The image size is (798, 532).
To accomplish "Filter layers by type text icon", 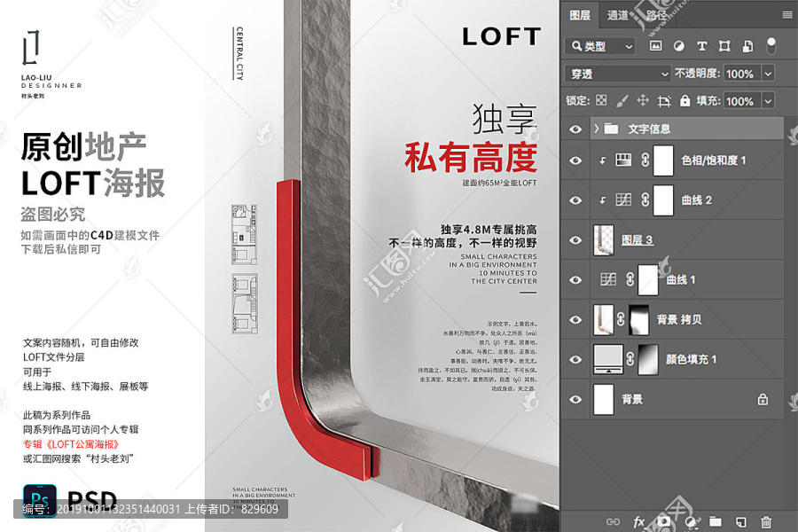I will pyautogui.click(x=702, y=46).
